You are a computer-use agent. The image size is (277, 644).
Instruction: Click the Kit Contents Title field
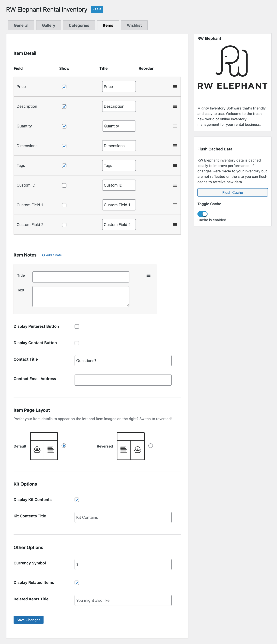tap(123, 518)
